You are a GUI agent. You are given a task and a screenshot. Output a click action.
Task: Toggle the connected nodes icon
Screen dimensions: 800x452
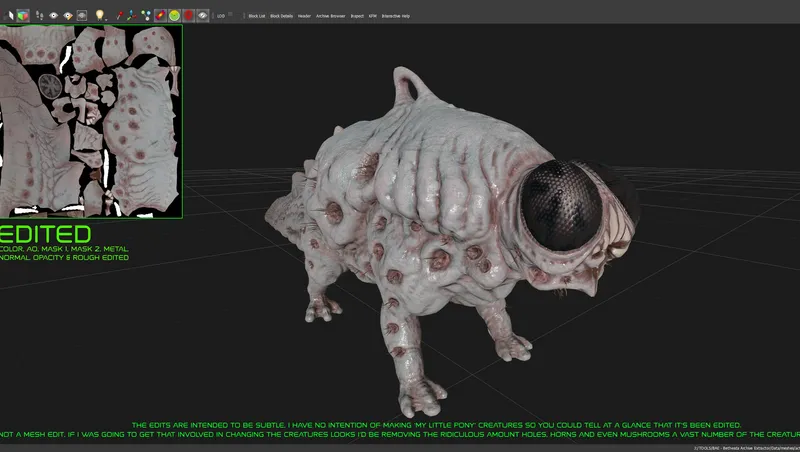click(146, 16)
